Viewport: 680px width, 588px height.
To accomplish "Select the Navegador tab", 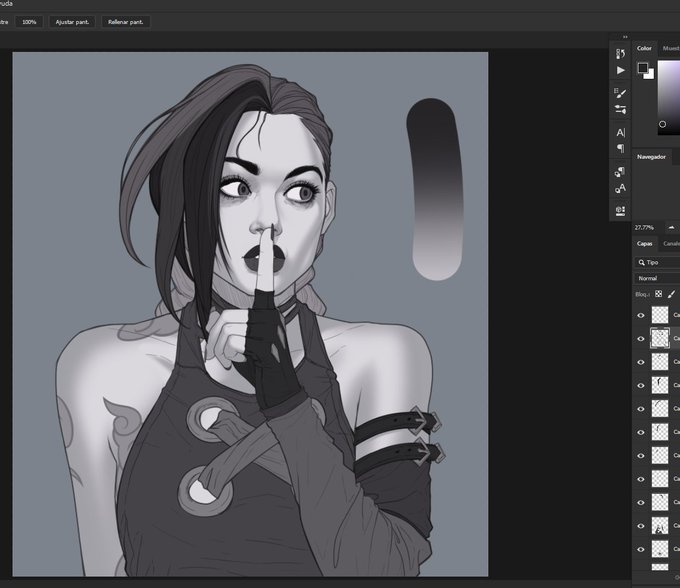I will (651, 157).
